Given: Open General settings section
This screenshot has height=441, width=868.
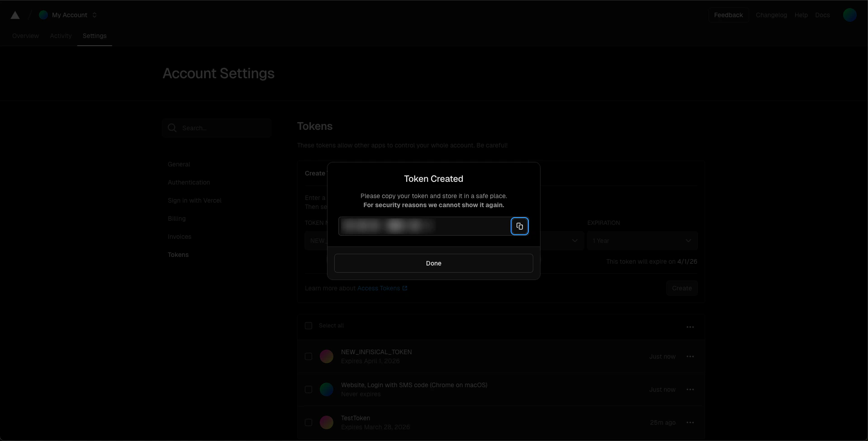Looking at the screenshot, I should pyautogui.click(x=179, y=164).
